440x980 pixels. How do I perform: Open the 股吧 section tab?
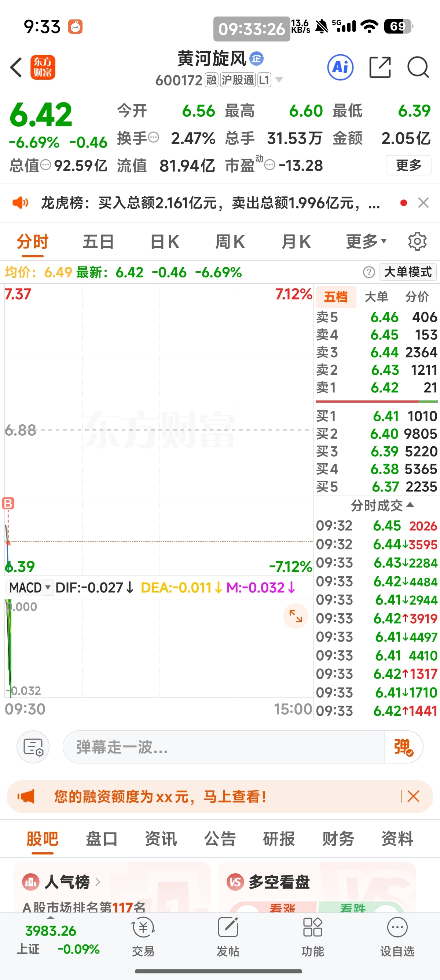pyautogui.click(x=42, y=838)
